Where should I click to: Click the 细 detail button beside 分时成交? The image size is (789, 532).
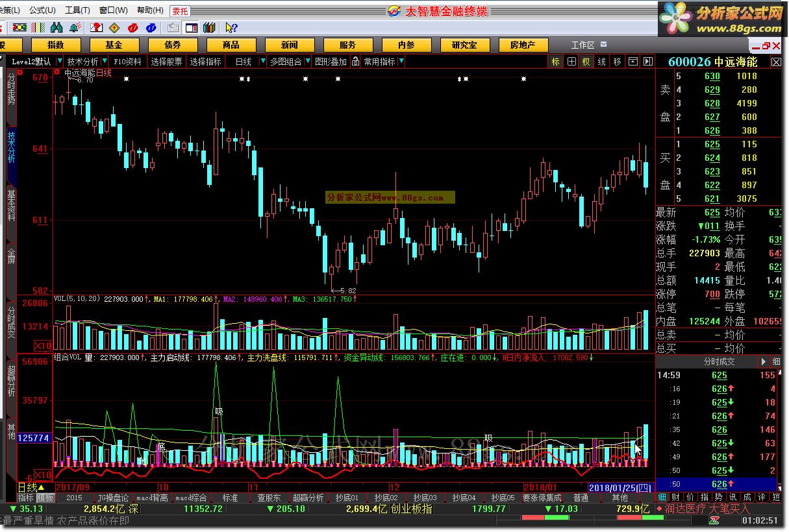pyautogui.click(x=777, y=361)
